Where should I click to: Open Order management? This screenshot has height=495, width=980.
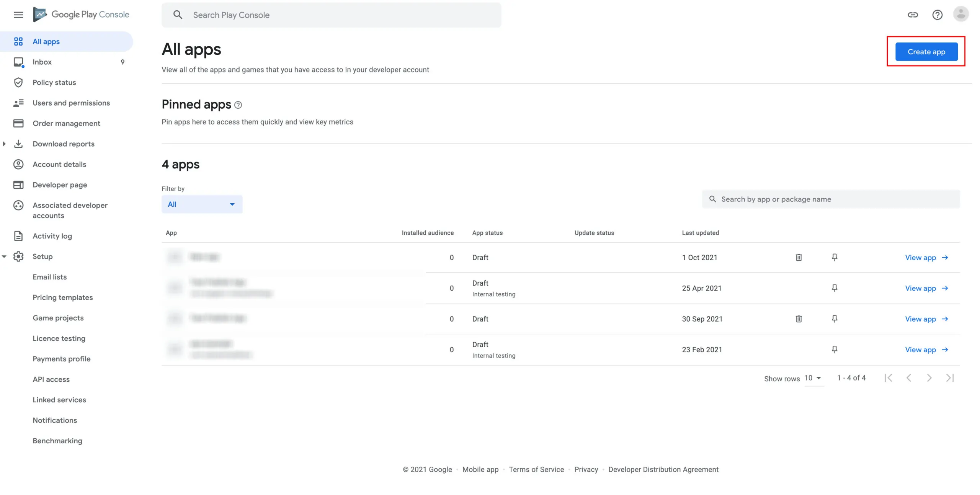click(x=66, y=123)
